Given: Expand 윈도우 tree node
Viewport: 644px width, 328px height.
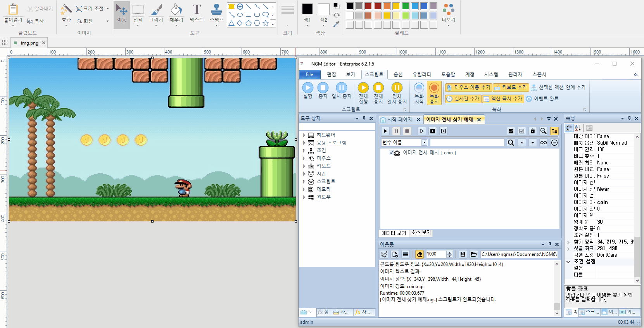Looking at the screenshot, I should (x=304, y=197).
